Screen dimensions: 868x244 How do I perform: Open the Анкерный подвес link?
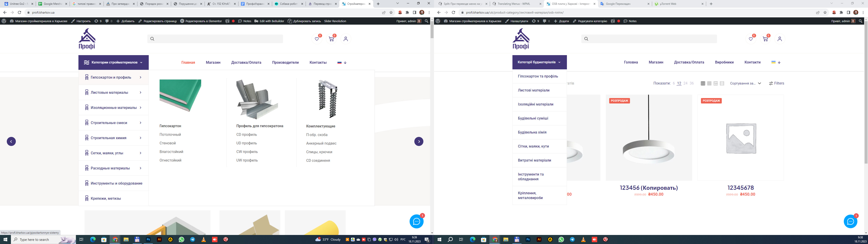pos(321,143)
